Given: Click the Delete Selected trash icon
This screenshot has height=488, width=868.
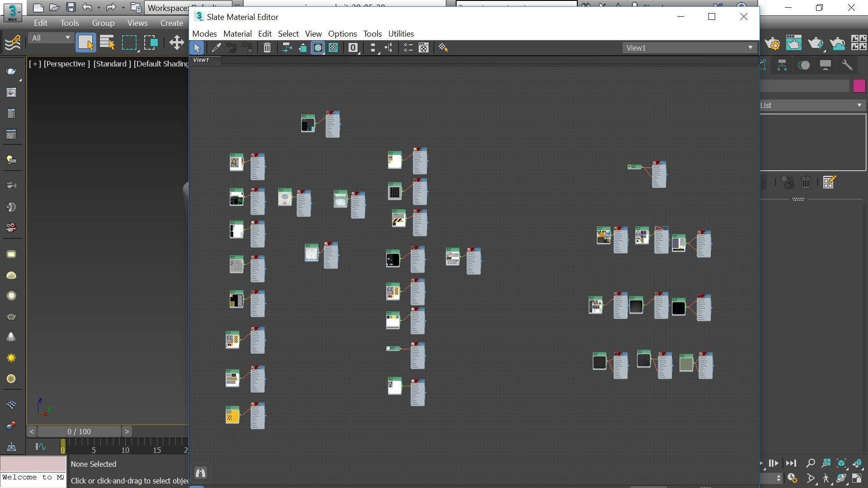Looking at the screenshot, I should 267,48.
